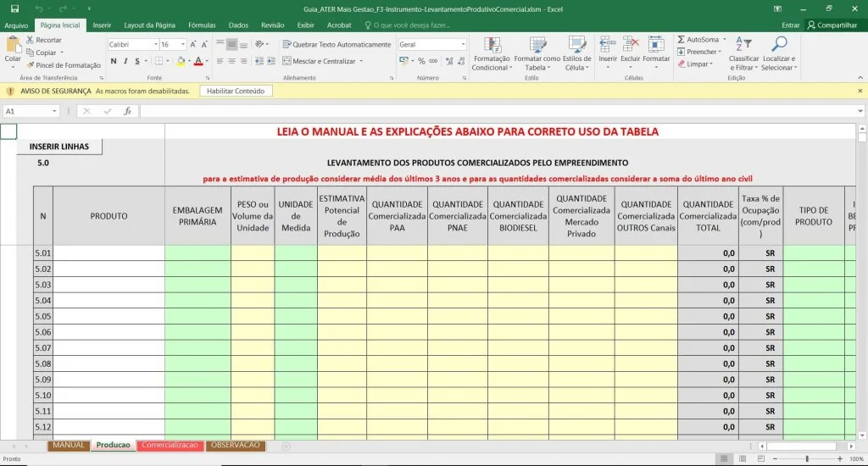
Task: Open Localizar e Selecionar magnifier
Action: 778,54
